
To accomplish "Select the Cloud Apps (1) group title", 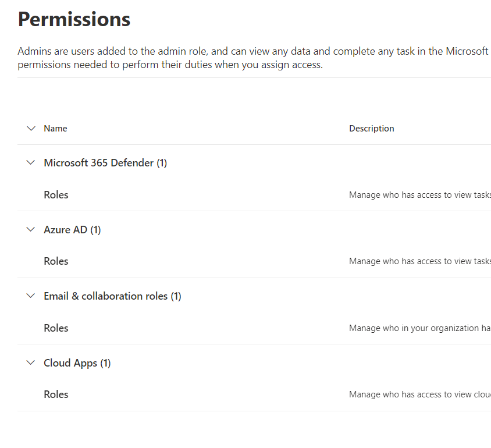I will (77, 363).
